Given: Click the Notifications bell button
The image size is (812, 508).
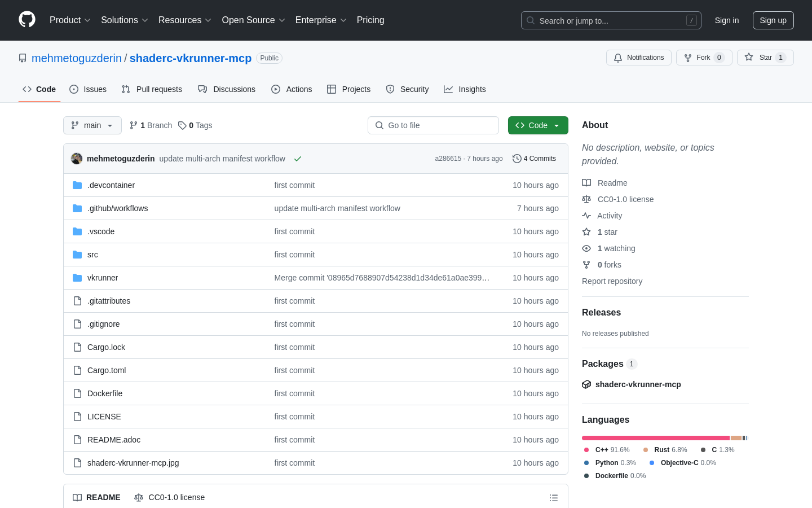Looking at the screenshot, I should (639, 58).
